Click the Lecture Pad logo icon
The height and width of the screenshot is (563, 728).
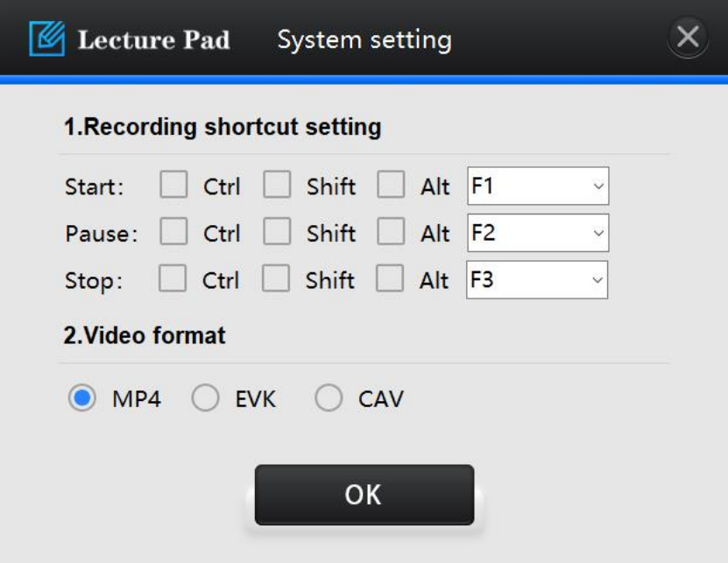point(47,39)
